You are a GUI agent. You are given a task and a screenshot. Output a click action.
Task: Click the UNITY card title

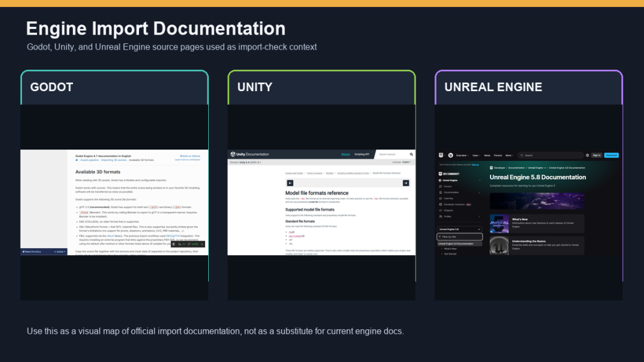click(x=255, y=87)
